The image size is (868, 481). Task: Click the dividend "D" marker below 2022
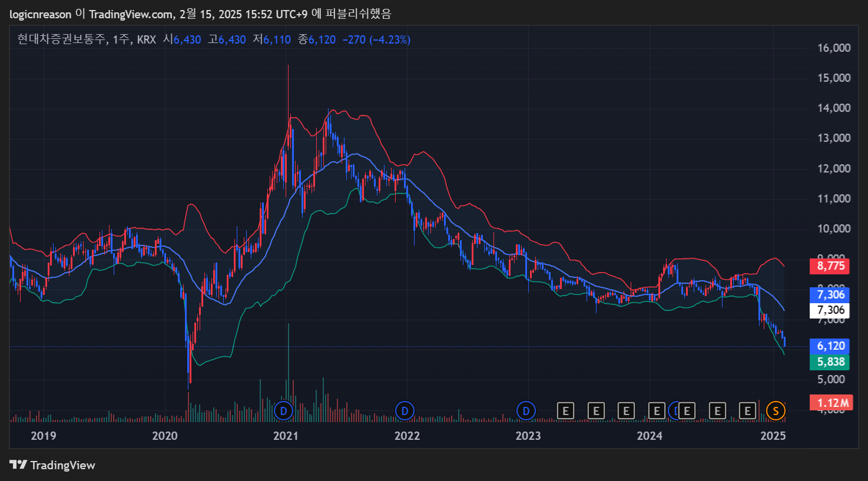click(x=406, y=411)
